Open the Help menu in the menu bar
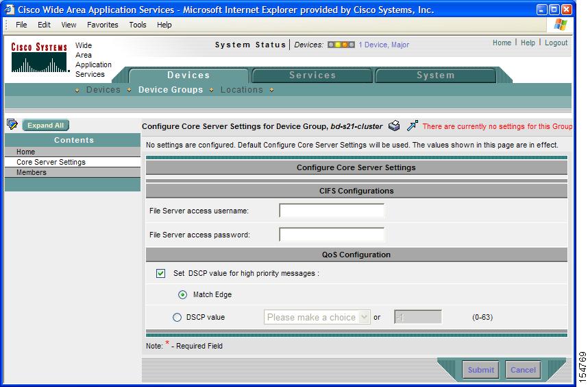588x387 pixels. [x=164, y=25]
